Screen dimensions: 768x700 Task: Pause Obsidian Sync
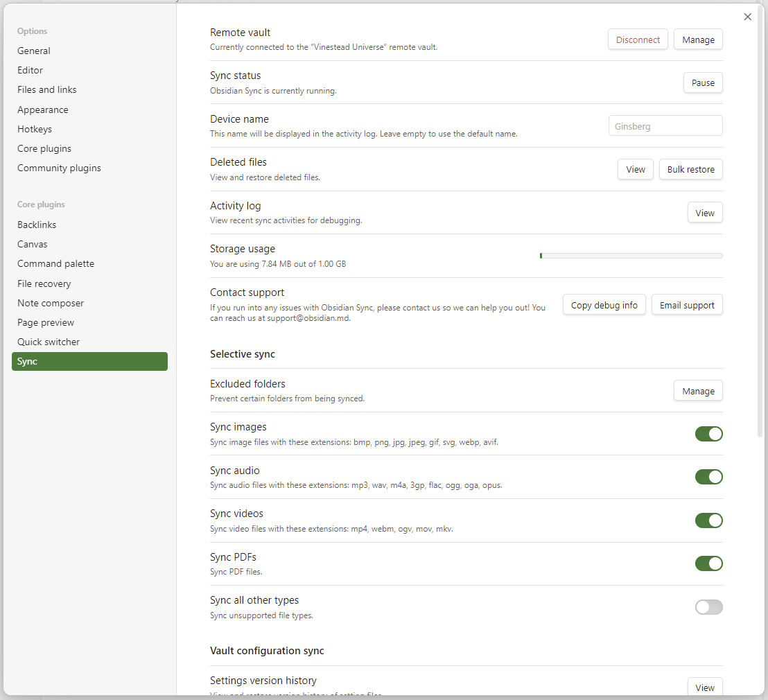(703, 82)
